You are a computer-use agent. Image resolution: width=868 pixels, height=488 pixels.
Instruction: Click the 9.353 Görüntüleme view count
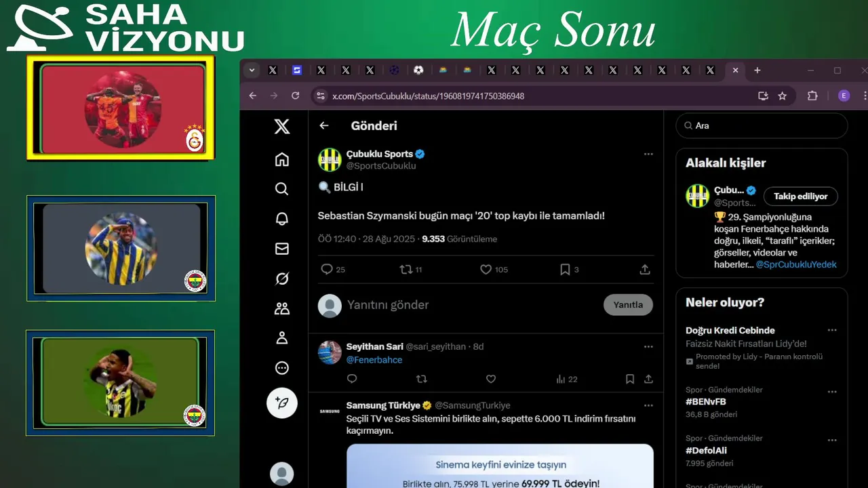coord(459,239)
